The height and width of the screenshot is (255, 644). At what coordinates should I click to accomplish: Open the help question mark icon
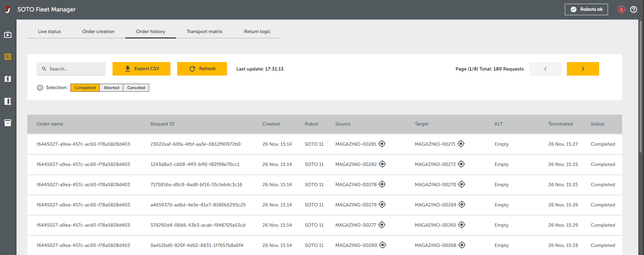[634, 9]
